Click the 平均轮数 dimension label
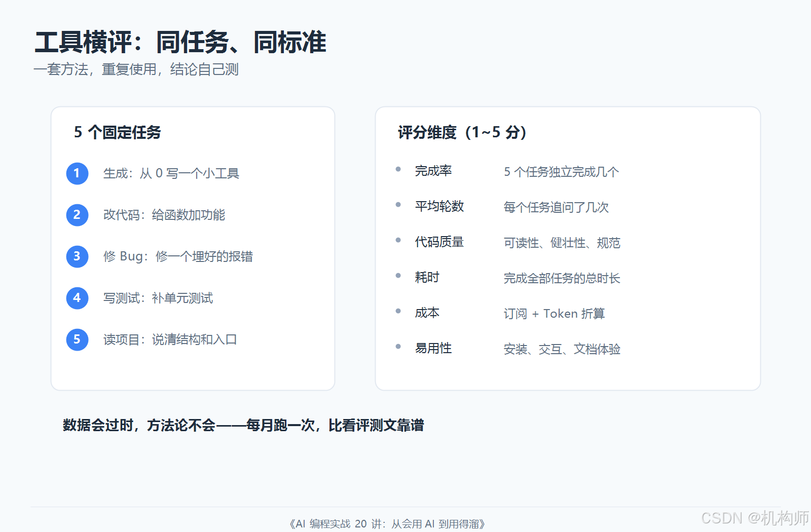811x532 pixels. (439, 207)
